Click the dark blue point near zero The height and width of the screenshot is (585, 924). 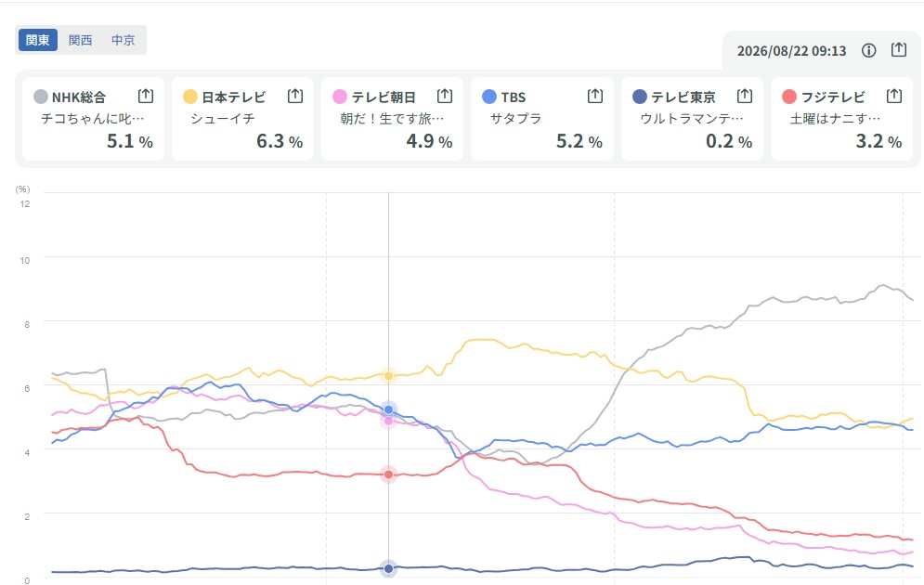click(x=388, y=568)
